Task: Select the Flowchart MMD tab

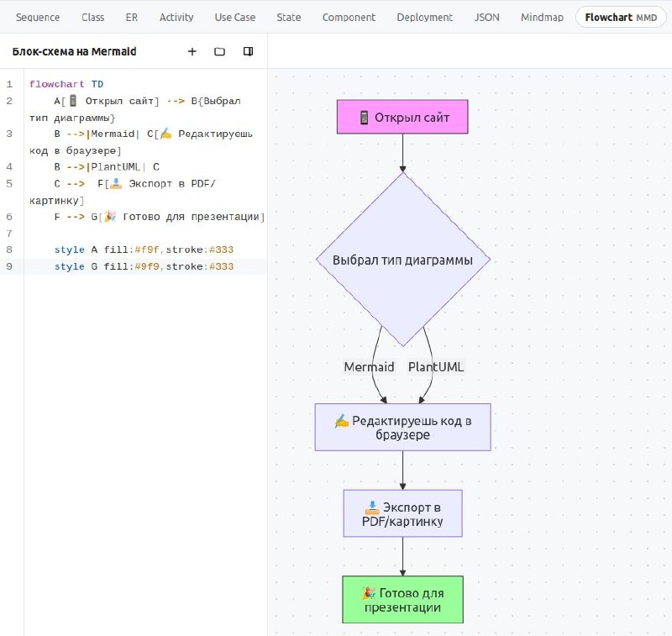Action: click(x=621, y=17)
